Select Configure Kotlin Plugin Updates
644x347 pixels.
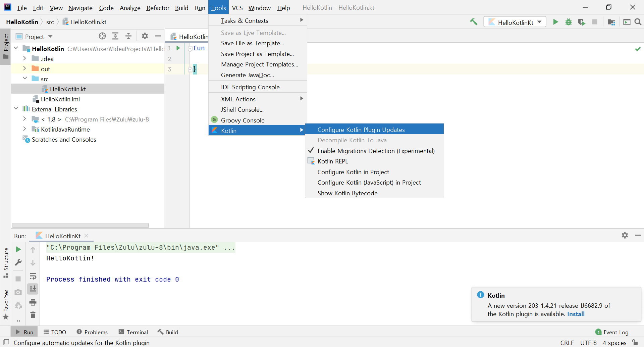coord(374,130)
